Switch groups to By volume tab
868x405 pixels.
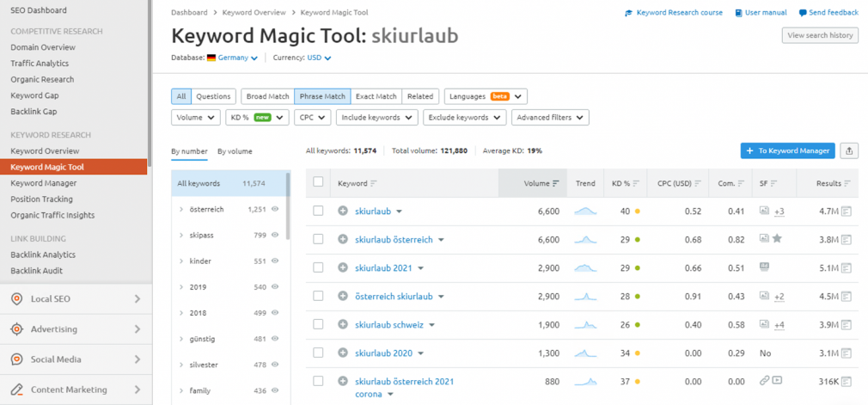click(235, 151)
